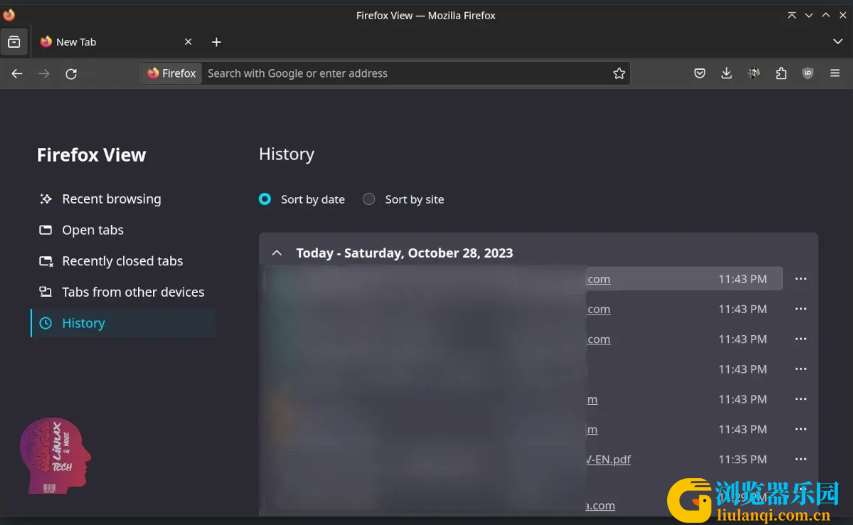Open the more options menu for the sixth 11:43 PM entry

coord(801,429)
